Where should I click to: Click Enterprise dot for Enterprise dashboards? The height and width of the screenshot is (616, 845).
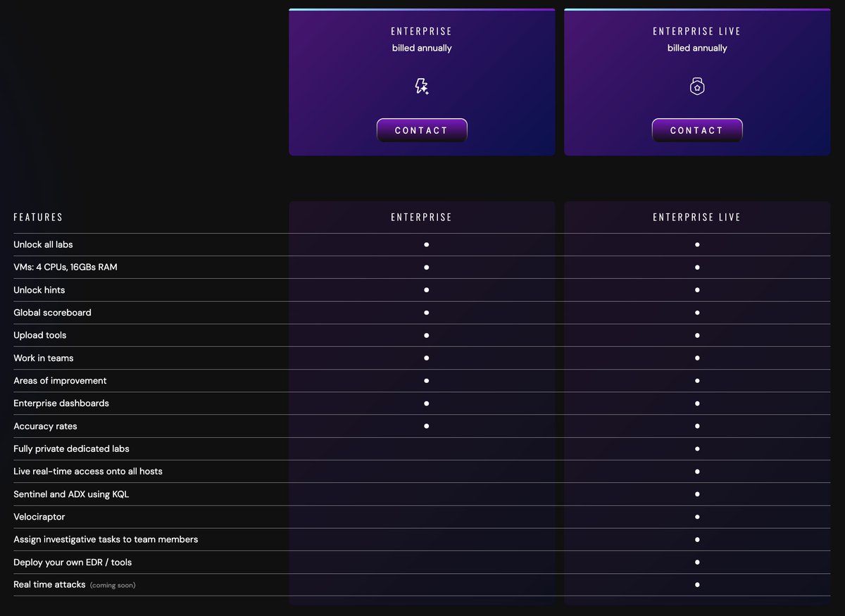[427, 403]
